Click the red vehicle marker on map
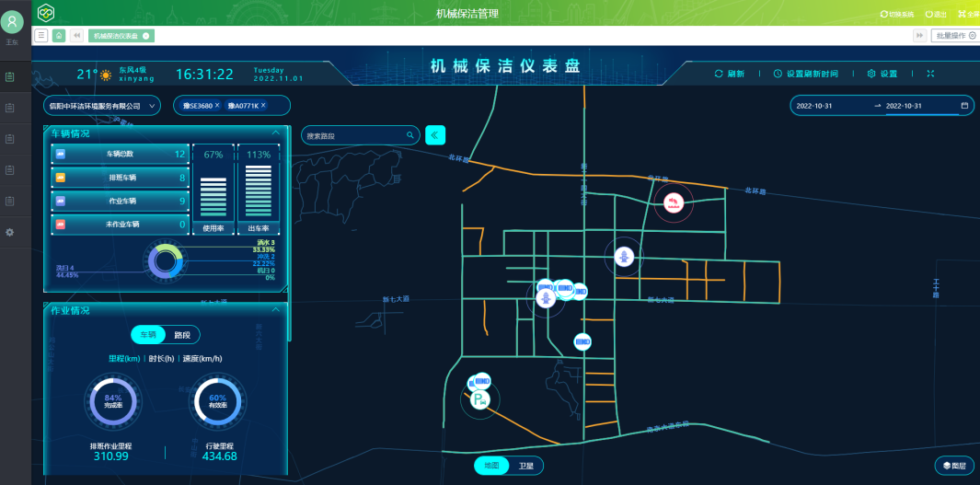This screenshot has width=980, height=485. click(x=674, y=203)
